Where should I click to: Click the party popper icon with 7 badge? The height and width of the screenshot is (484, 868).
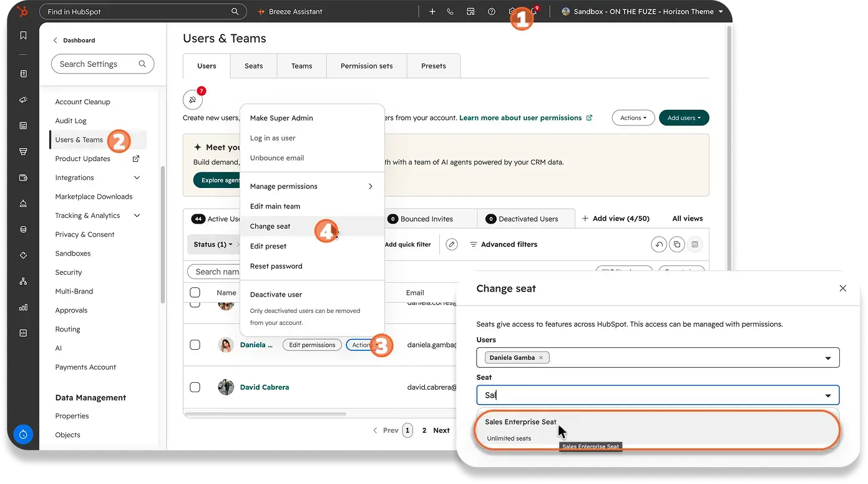point(192,99)
